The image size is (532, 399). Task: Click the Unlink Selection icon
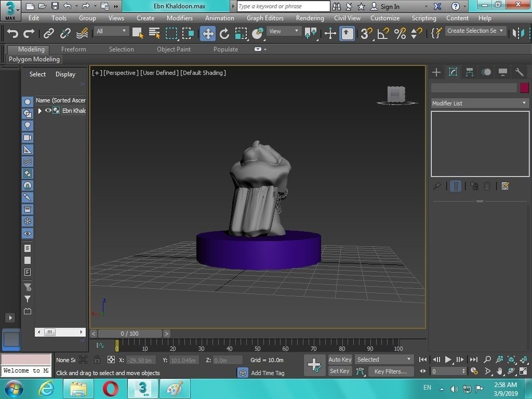coord(65,33)
